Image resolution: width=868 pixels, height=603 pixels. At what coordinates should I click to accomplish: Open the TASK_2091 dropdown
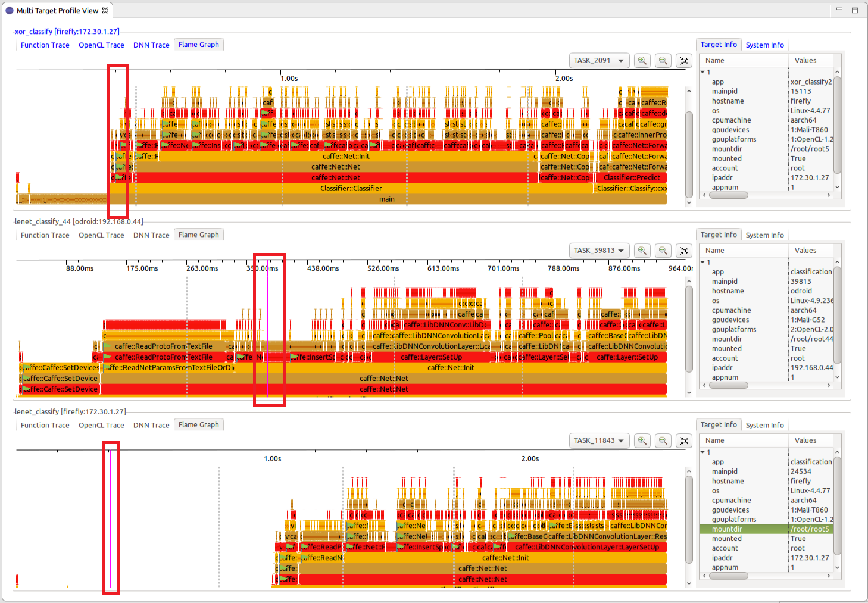[x=599, y=61]
